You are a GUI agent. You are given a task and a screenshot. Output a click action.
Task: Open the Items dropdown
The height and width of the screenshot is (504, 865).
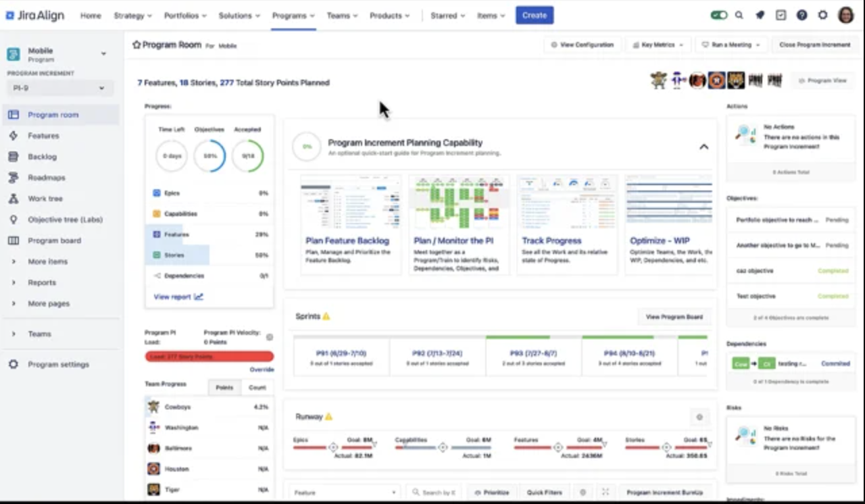tap(491, 16)
